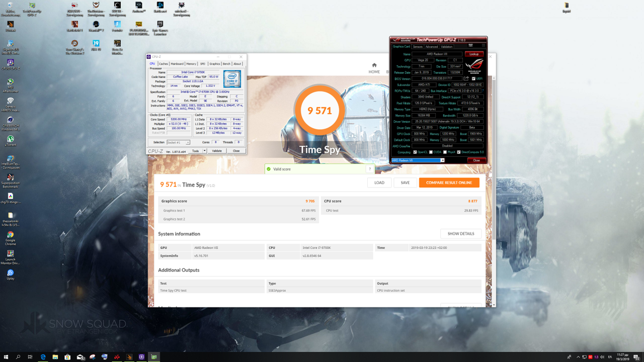Switch to the Mainboard tab in CPU-Z
Image resolution: width=644 pixels, height=362 pixels.
[177, 64]
